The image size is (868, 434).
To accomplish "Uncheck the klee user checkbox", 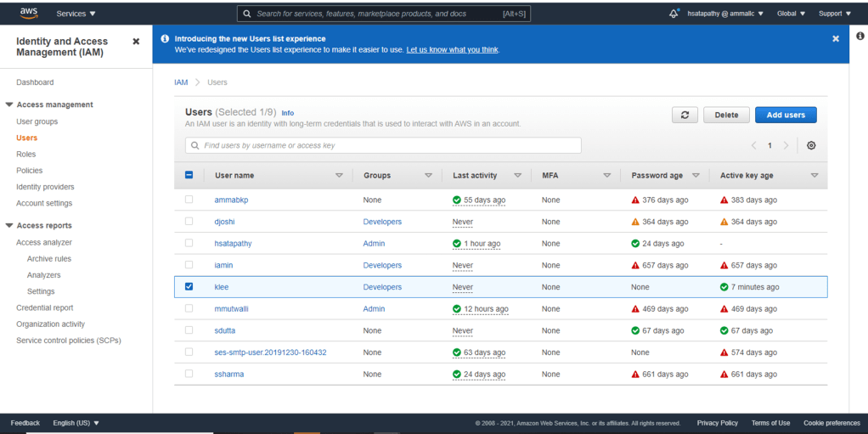I will point(189,287).
